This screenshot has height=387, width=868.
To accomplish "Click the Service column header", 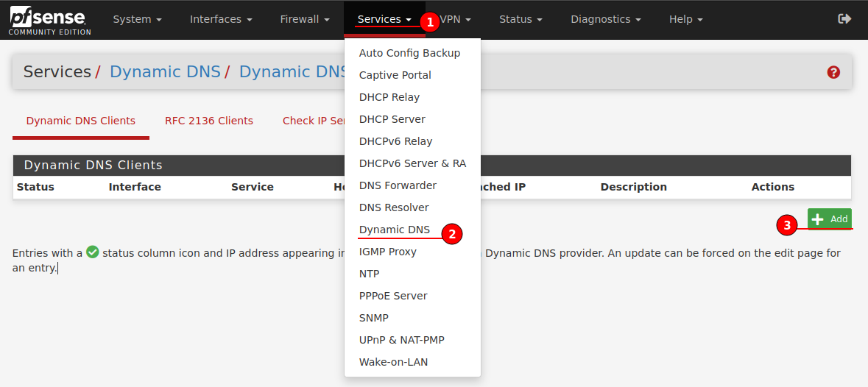I will [253, 188].
